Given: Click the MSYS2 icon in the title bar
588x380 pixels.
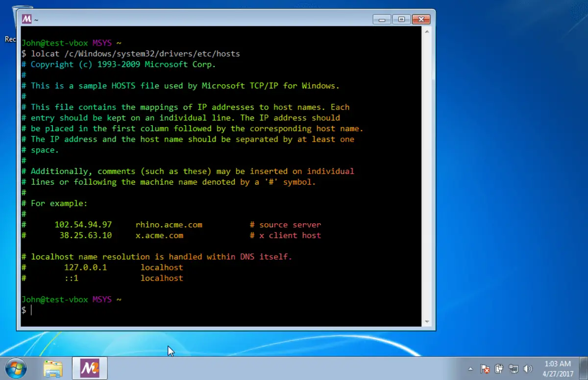Looking at the screenshot, I should pos(26,19).
